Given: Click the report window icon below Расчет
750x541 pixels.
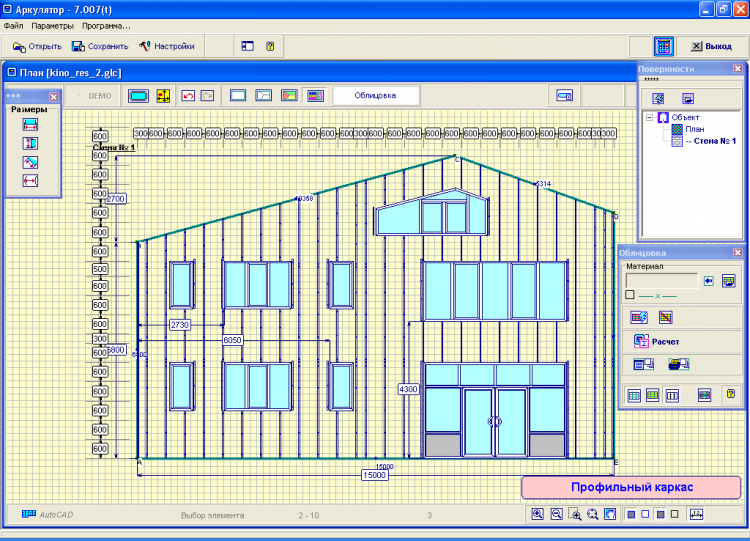Looking at the screenshot, I should point(643,364).
